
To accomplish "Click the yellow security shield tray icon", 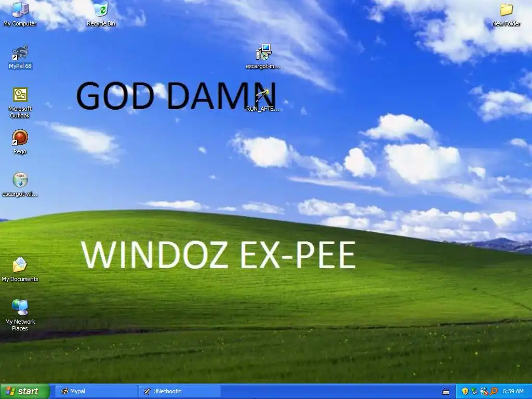I will 465,391.
